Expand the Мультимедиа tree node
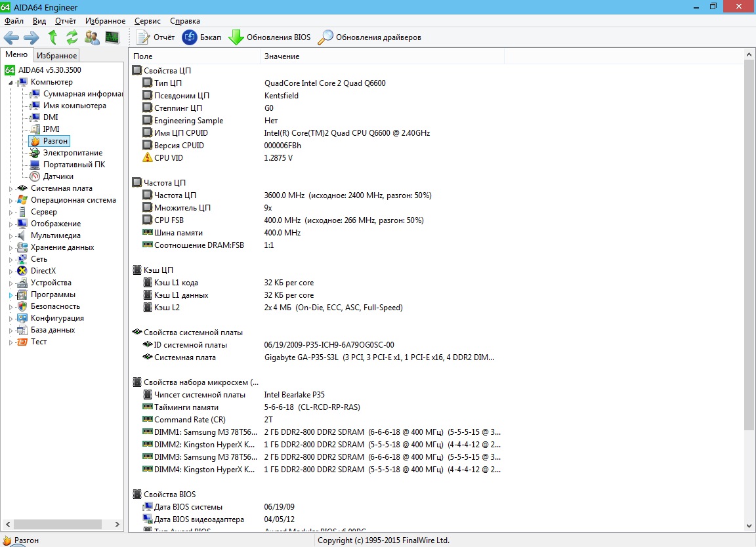 (x=10, y=235)
